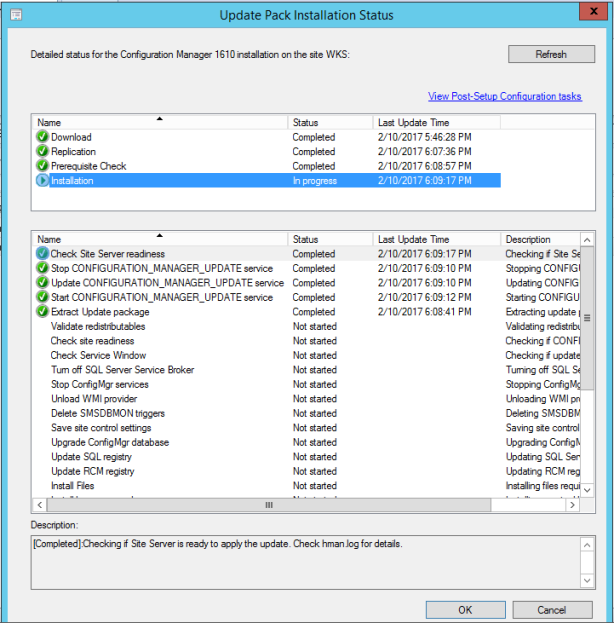The image size is (614, 623).
Task: Select the Validate redistributables row
Action: (x=308, y=326)
